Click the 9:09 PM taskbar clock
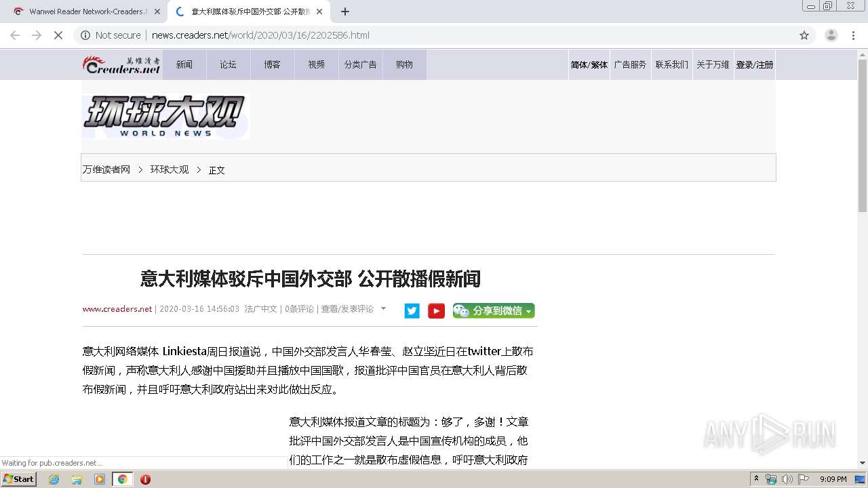The width and height of the screenshot is (868, 488). click(x=833, y=479)
